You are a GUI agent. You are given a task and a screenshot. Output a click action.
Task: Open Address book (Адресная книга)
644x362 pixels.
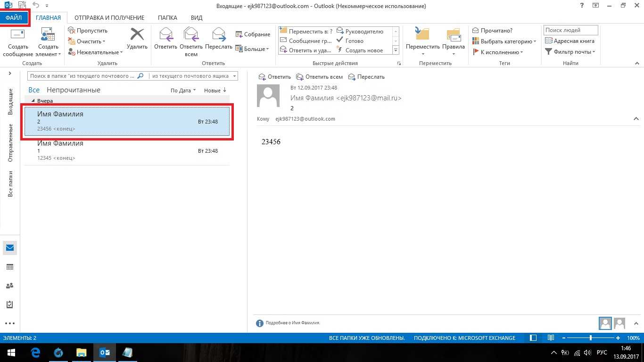point(570,41)
